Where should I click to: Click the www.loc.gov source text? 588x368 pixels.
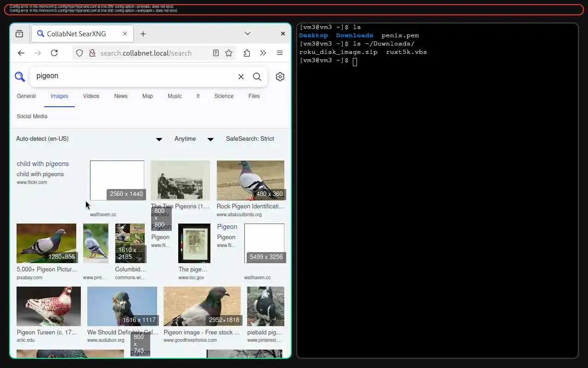(x=191, y=278)
